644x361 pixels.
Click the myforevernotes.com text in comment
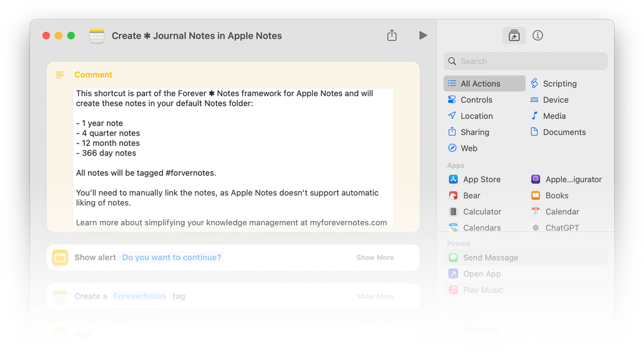pos(348,223)
